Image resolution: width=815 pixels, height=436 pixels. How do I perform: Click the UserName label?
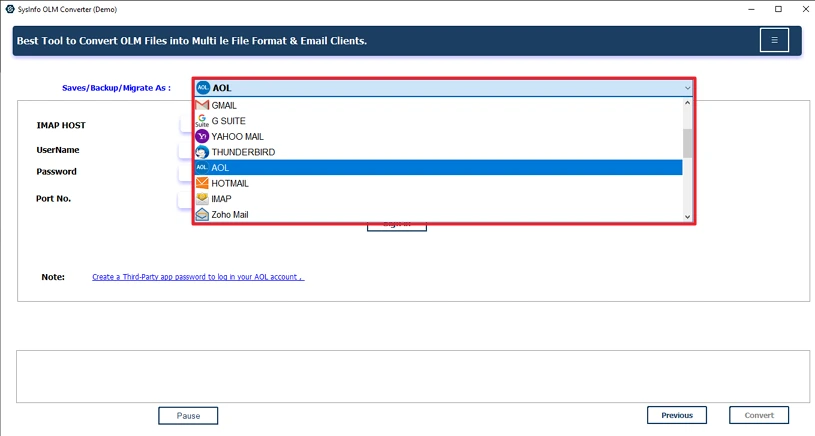point(58,150)
